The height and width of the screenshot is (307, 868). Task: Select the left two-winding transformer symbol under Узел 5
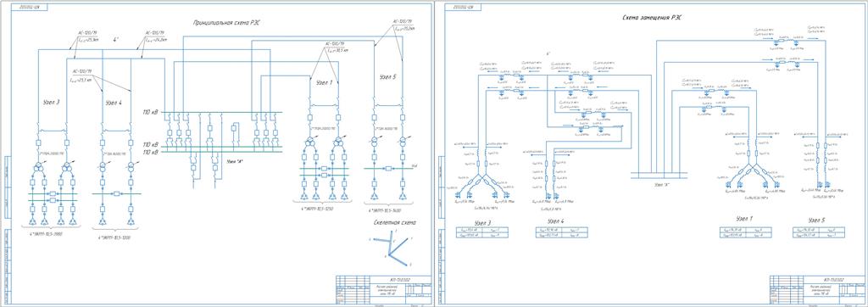pyautogui.click(x=374, y=144)
